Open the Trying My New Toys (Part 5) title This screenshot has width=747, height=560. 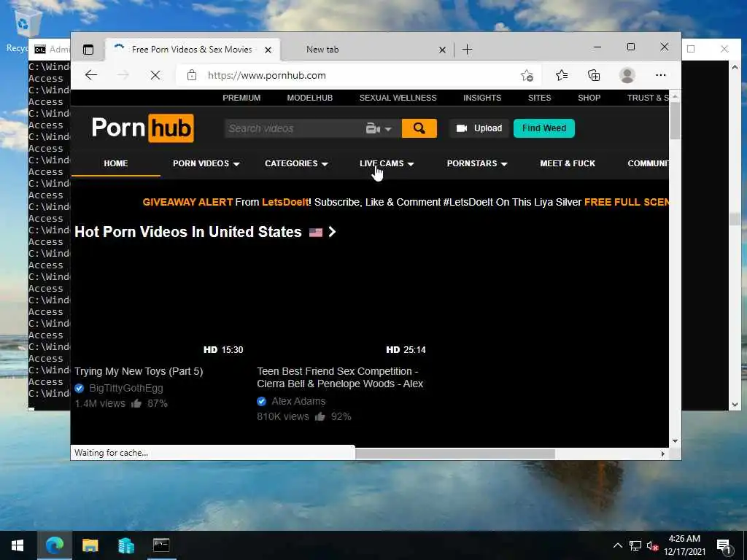point(139,371)
